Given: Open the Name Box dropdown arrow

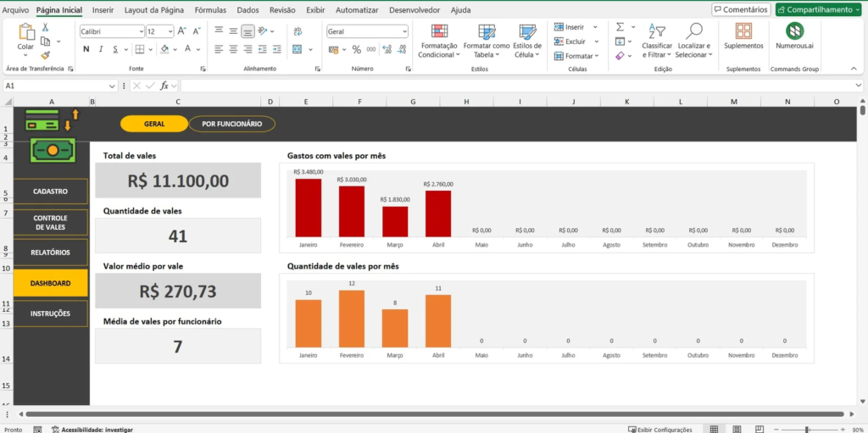Looking at the screenshot, I should (112, 86).
